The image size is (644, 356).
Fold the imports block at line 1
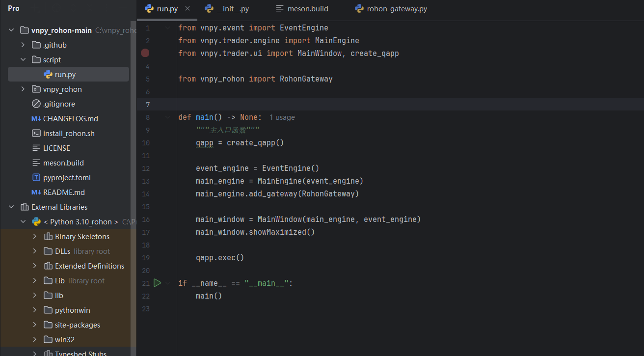(167, 28)
